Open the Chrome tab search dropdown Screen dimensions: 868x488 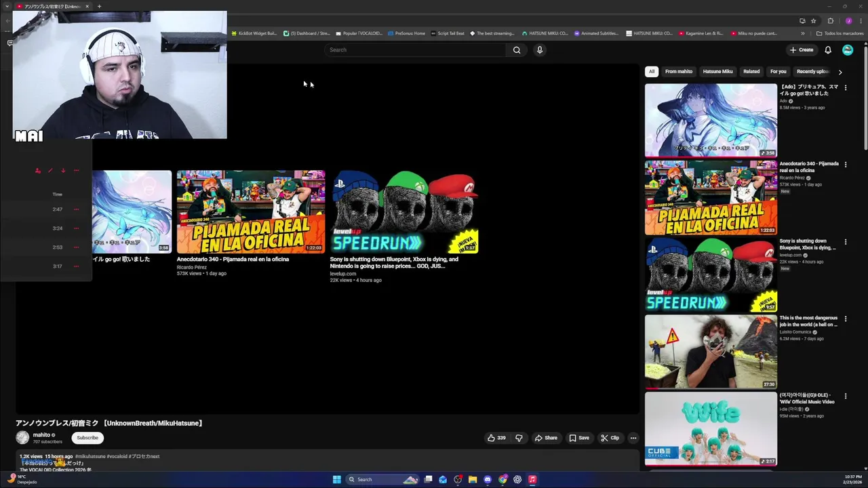7,6
